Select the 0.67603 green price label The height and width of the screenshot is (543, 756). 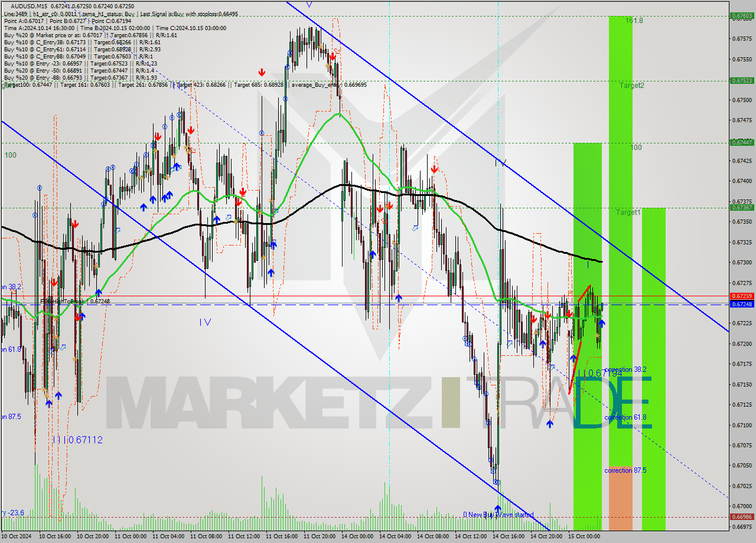742,16
